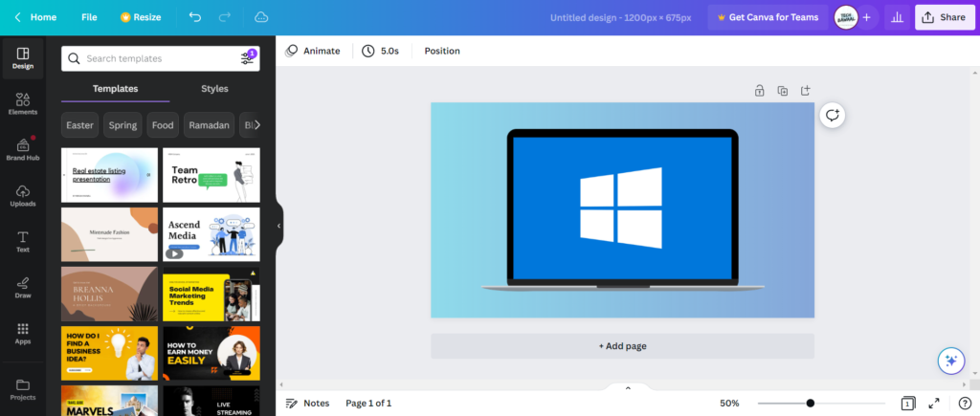This screenshot has width=980, height=416.
Task: Add a comment with speech bubble icon
Action: pos(833,115)
